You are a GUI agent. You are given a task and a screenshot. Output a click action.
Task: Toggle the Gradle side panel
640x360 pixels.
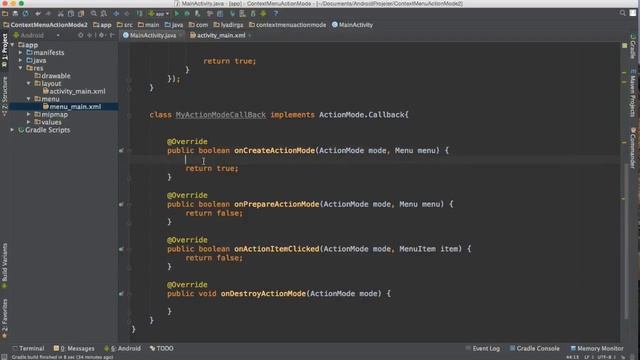(633, 47)
